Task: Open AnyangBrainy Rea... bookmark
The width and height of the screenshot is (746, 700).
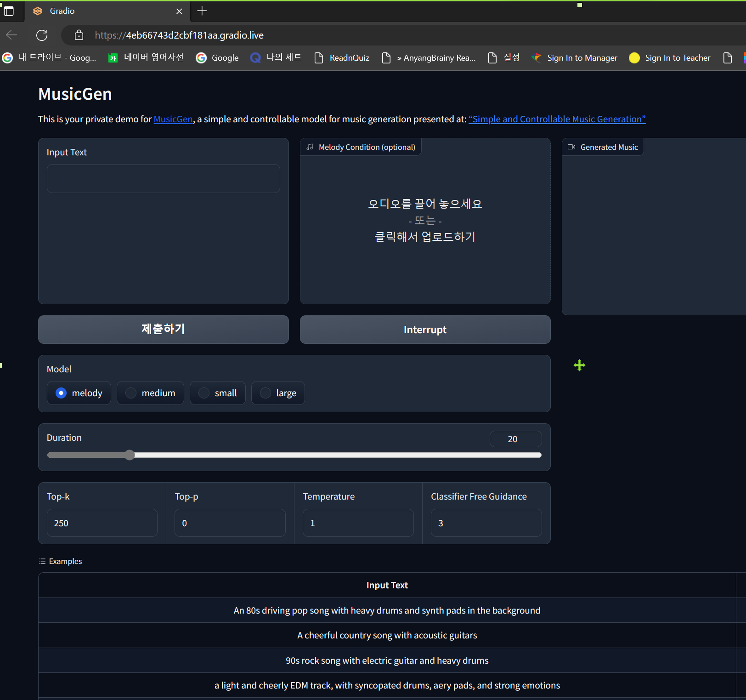Action: pos(429,58)
